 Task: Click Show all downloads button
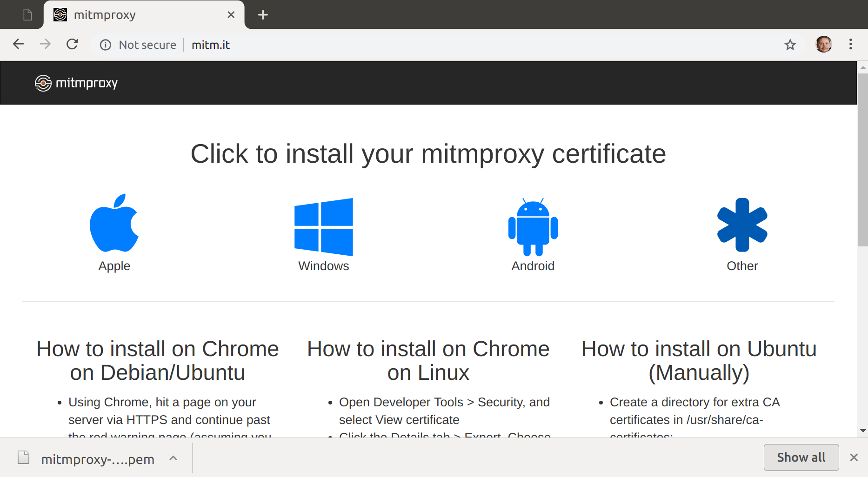(801, 457)
